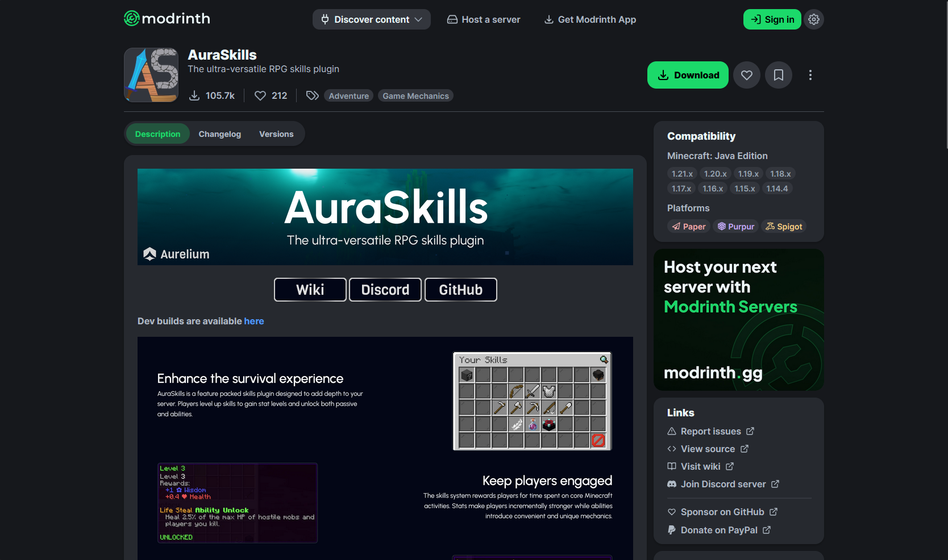This screenshot has width=948, height=560.
Task: Click the Spigot platform tag
Action: (x=784, y=227)
